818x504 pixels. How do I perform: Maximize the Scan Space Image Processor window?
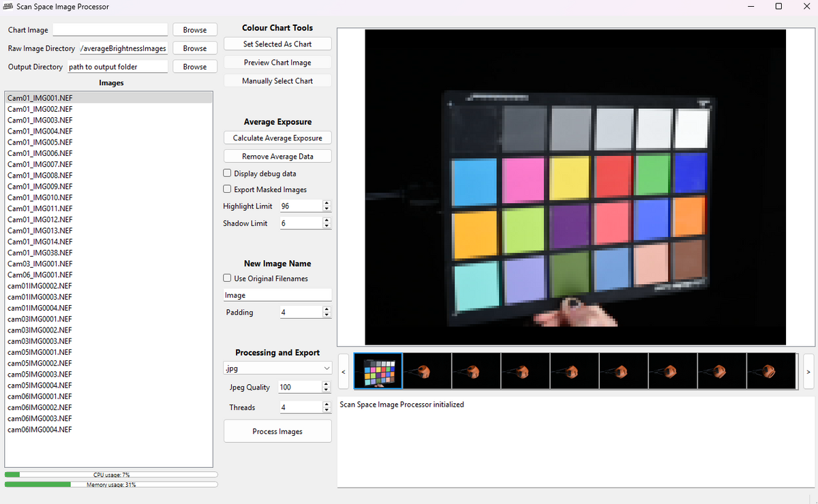[x=778, y=6]
